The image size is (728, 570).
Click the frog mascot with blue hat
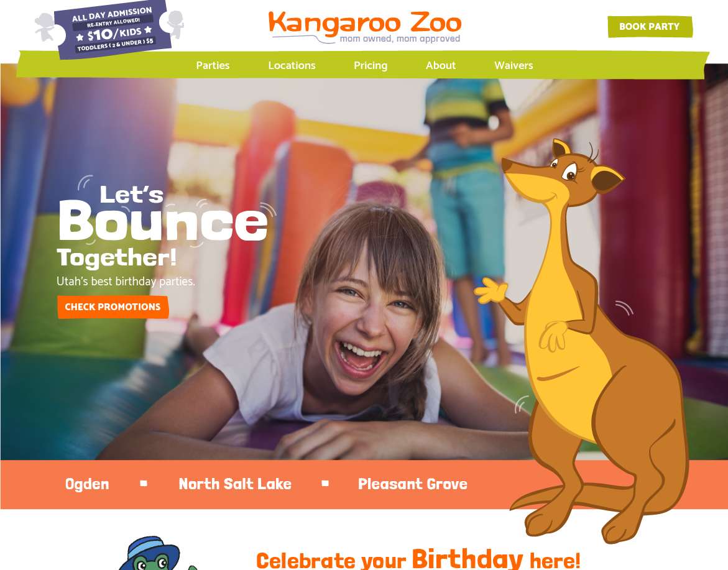153,553
